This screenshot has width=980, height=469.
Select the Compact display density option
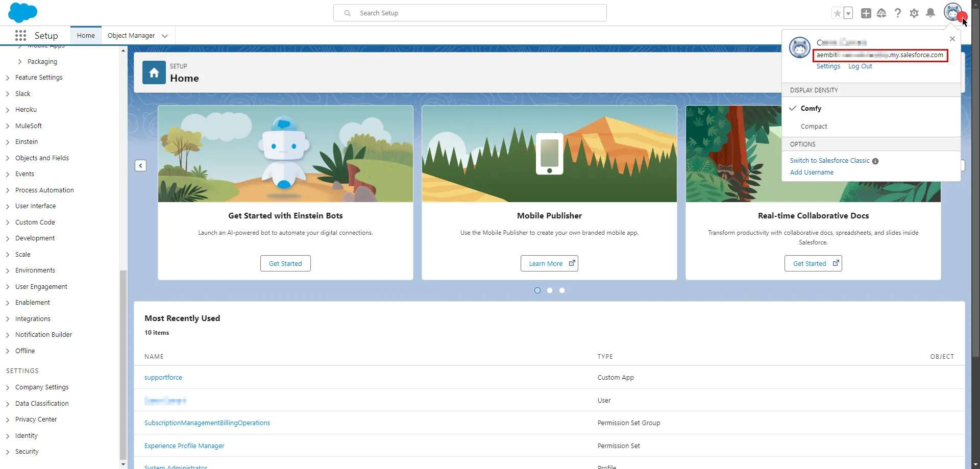814,126
